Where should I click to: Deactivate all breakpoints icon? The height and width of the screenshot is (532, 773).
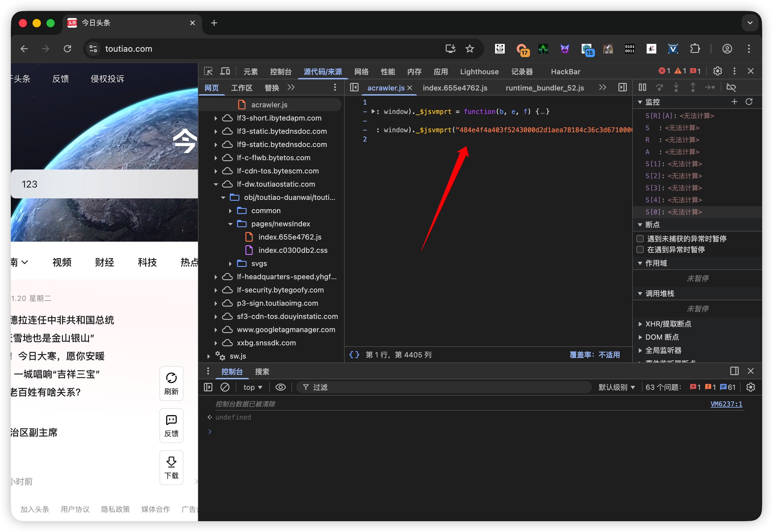(731, 87)
